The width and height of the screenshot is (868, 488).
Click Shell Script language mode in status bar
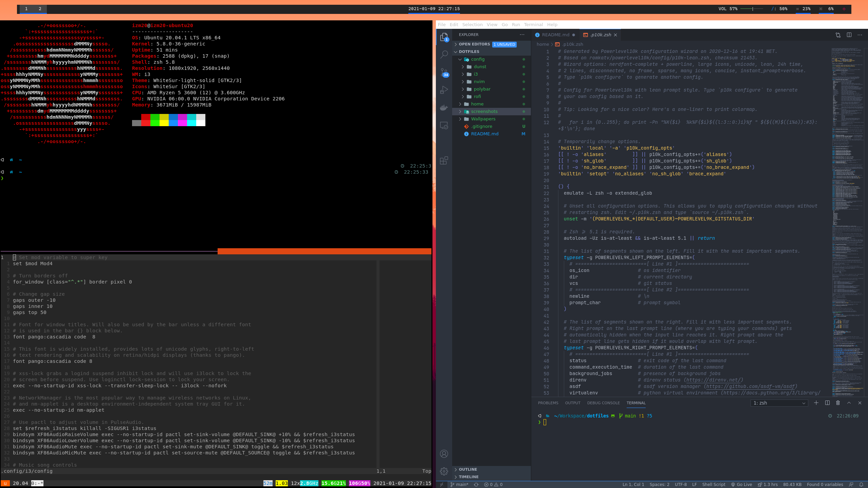(714, 485)
